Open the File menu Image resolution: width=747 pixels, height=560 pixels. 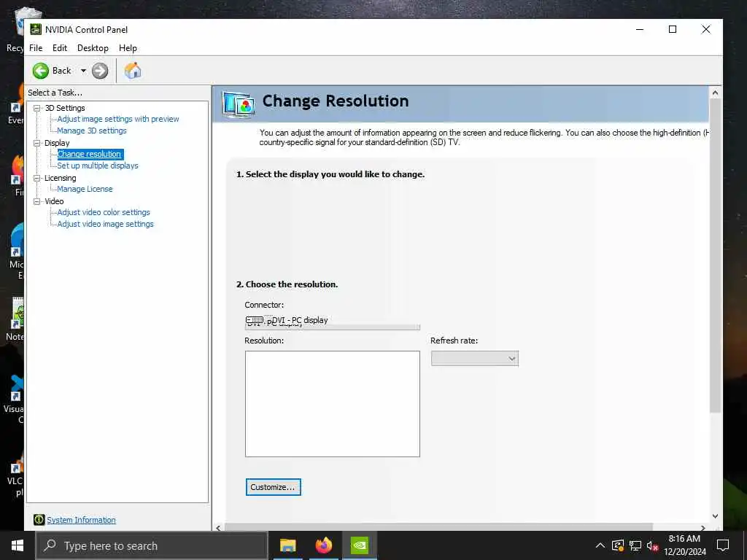click(36, 48)
